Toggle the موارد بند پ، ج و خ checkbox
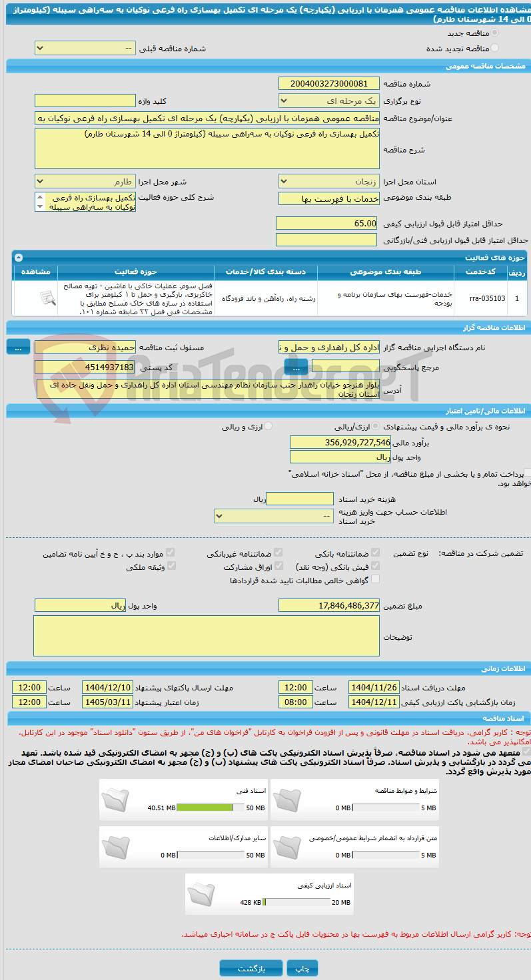Screen dimensions: 531x980 171,553
